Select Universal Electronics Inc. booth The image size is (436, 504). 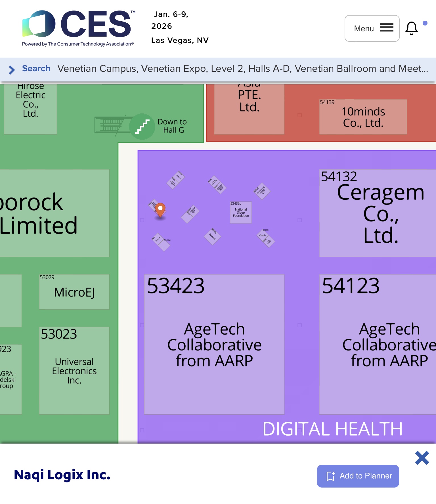coord(74,371)
